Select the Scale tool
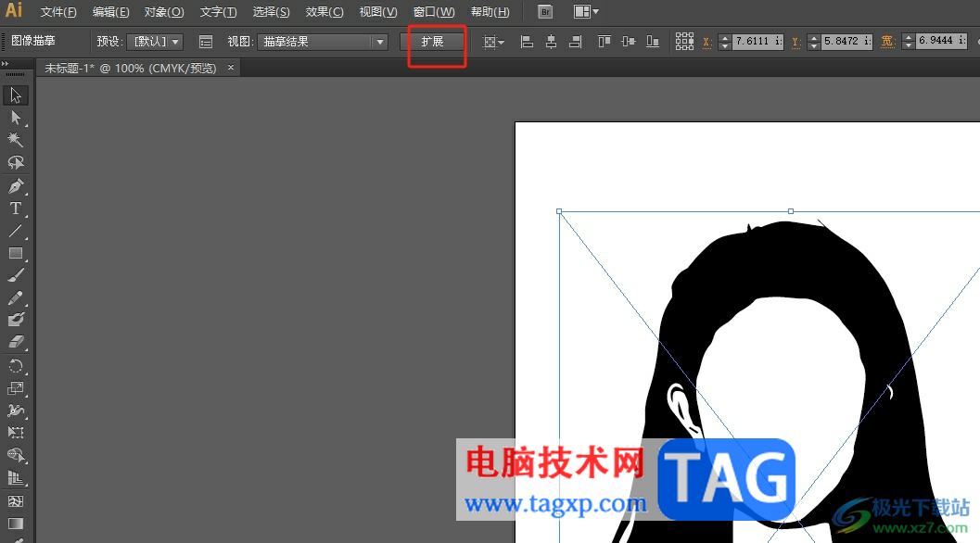Image resolution: width=980 pixels, height=543 pixels. click(x=16, y=388)
